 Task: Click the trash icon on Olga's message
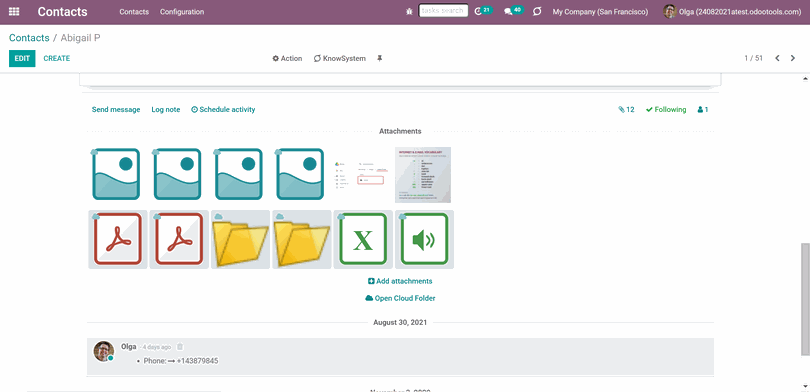coord(180,347)
